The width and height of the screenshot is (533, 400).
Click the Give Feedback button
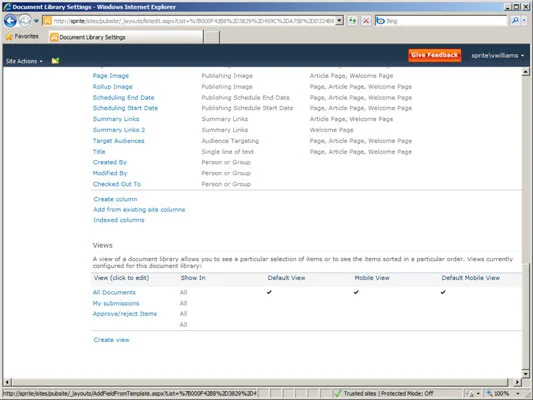[x=434, y=55]
